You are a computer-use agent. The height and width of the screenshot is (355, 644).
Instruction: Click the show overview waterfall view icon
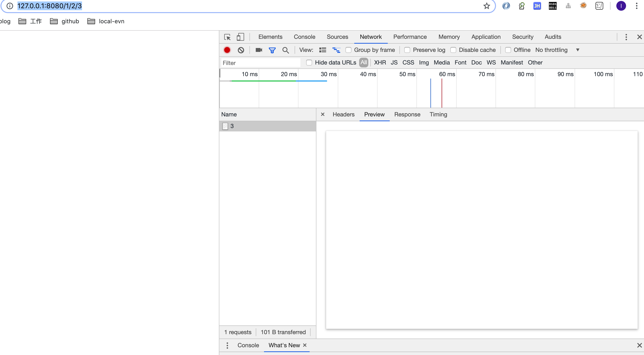click(x=336, y=50)
